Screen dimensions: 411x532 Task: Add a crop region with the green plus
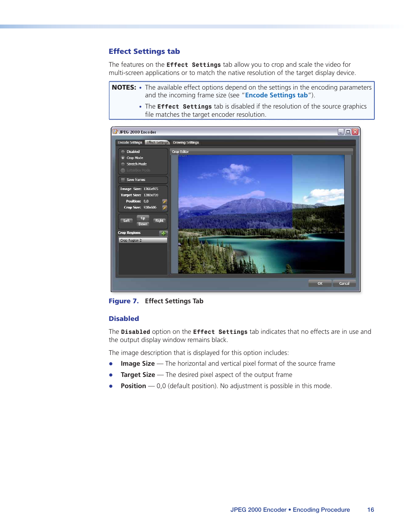click(163, 233)
